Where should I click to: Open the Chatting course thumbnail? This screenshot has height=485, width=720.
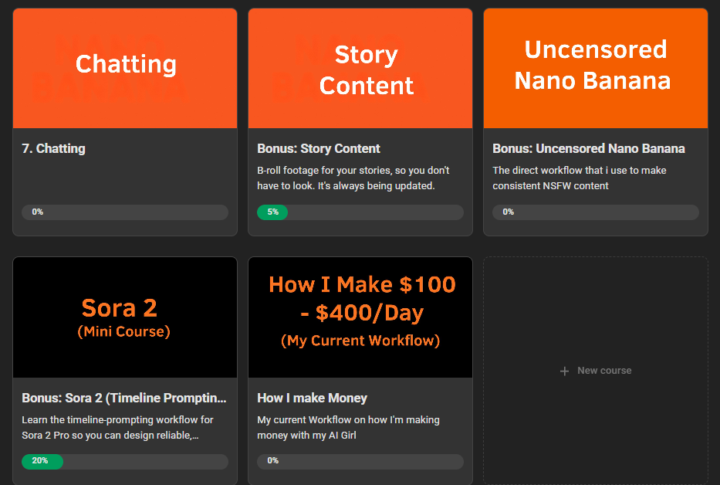pyautogui.click(x=125, y=68)
